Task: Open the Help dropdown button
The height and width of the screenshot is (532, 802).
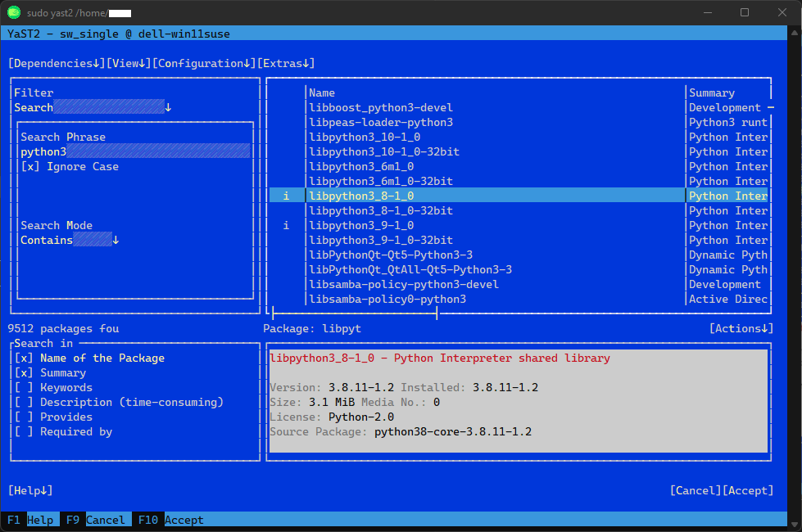Action: tap(30, 490)
